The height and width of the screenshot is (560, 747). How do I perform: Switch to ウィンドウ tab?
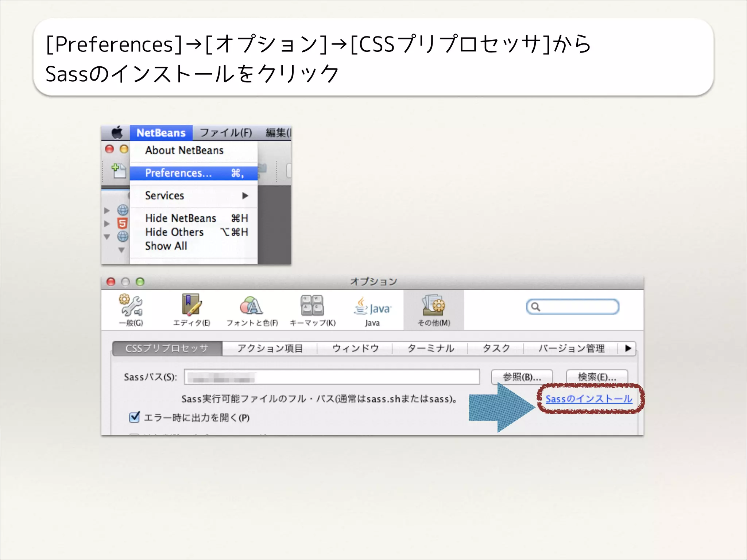[x=355, y=349]
